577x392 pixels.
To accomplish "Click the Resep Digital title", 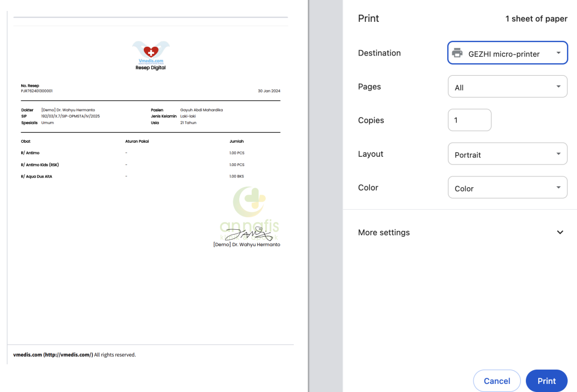I will 150,68.
